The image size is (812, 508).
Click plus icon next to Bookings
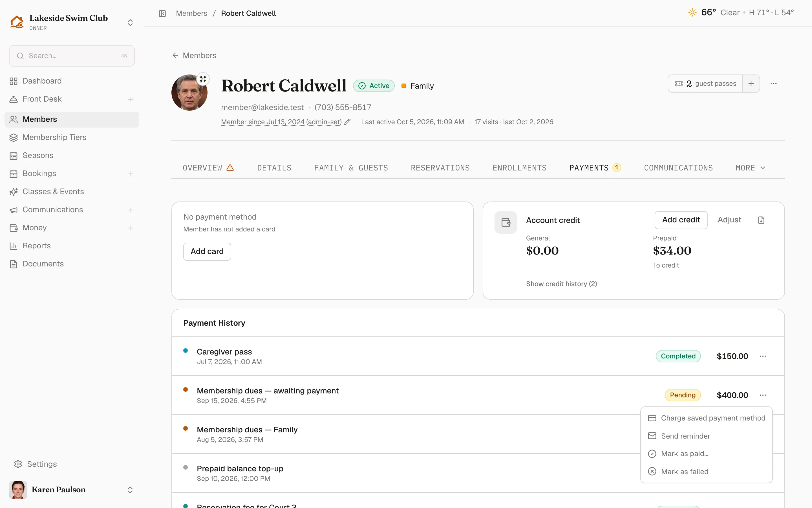pos(131,174)
